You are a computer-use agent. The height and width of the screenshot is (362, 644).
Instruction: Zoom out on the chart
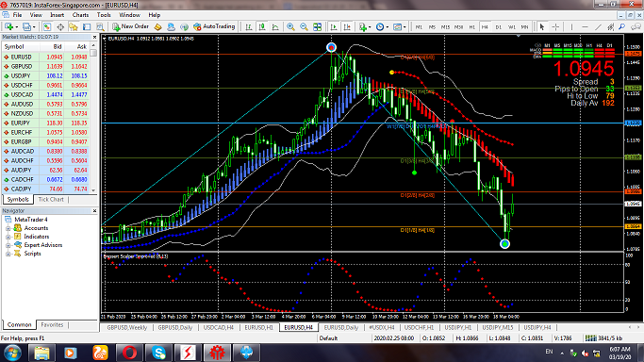click(x=304, y=26)
